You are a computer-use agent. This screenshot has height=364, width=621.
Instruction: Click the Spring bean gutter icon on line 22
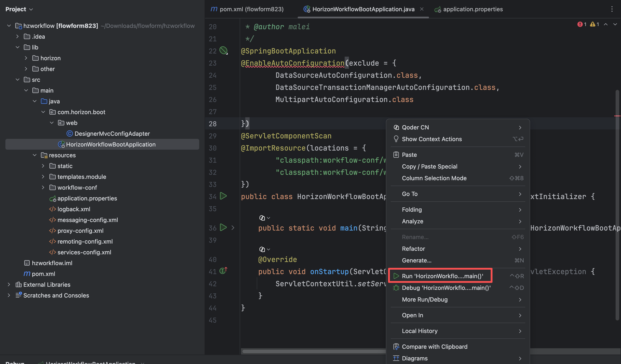[223, 51]
